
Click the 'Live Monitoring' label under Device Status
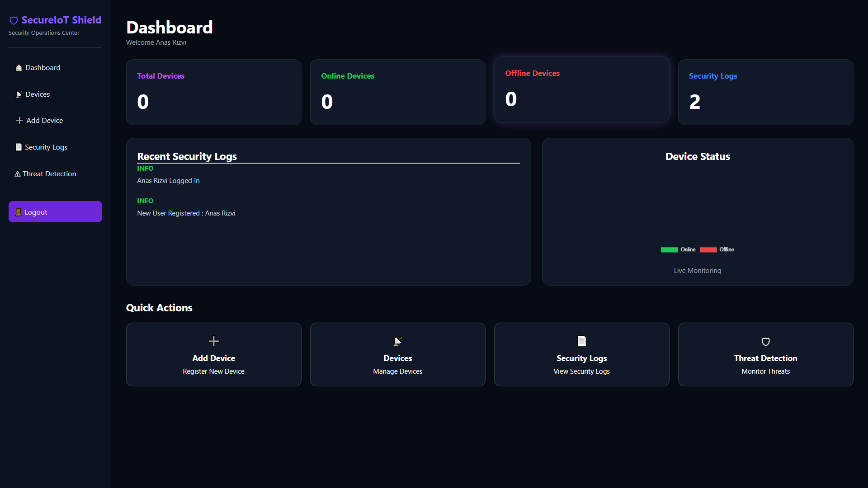coord(698,271)
